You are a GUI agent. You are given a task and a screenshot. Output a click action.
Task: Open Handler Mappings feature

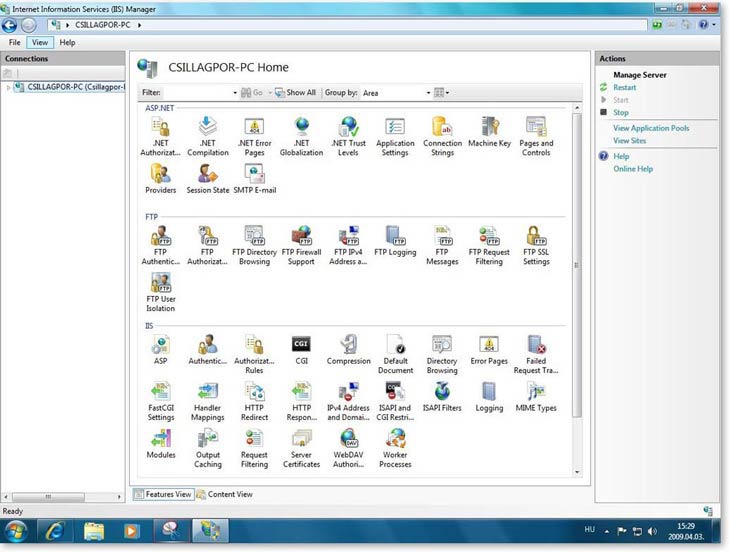tap(208, 401)
